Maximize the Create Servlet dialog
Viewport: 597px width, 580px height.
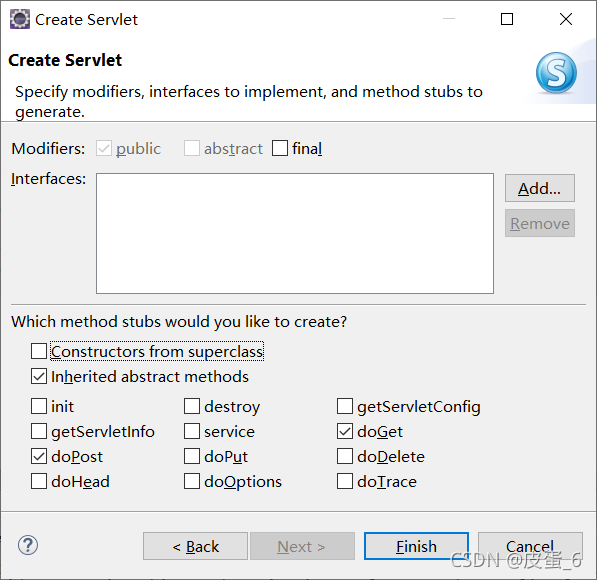click(506, 19)
